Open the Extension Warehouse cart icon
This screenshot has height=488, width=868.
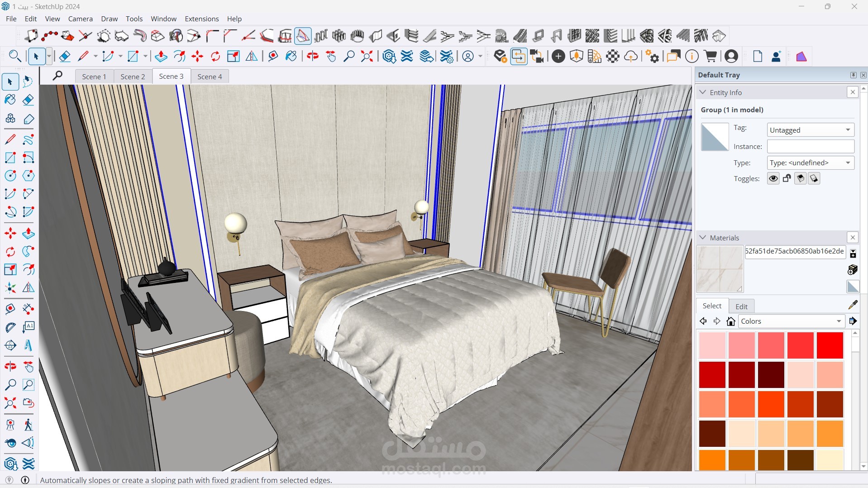pyautogui.click(x=711, y=56)
